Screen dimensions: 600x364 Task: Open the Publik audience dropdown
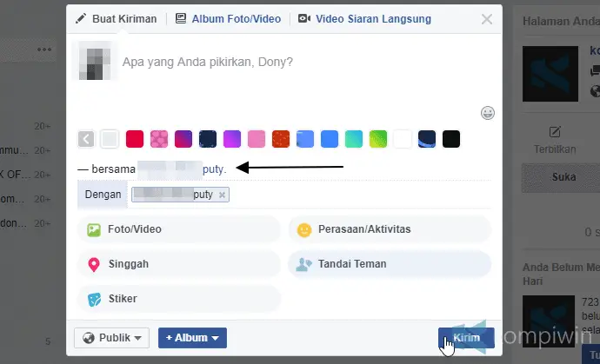(112, 338)
